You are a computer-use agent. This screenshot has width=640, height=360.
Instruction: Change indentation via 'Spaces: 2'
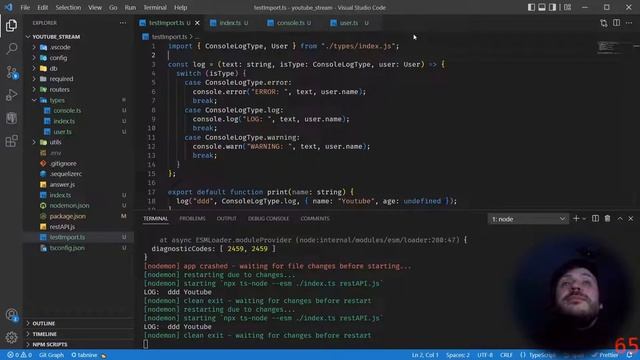point(458,355)
